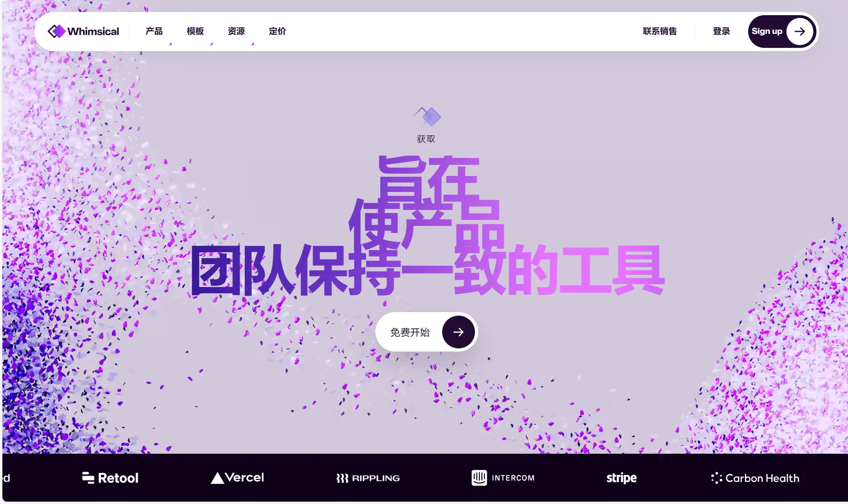Click the Sign up button
The height and width of the screenshot is (504, 848).
781,32
